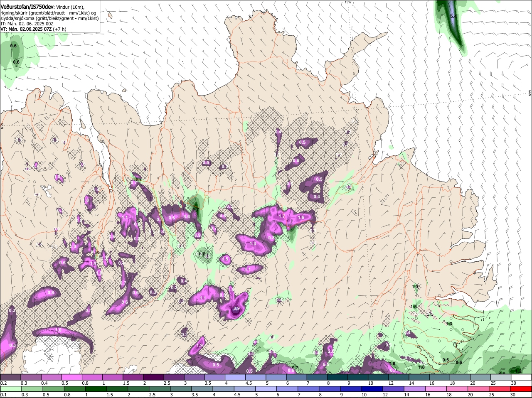
Task: Click the 'IT: Mán. 02. 06. 2025 00Z' line
Action: click(27, 24)
